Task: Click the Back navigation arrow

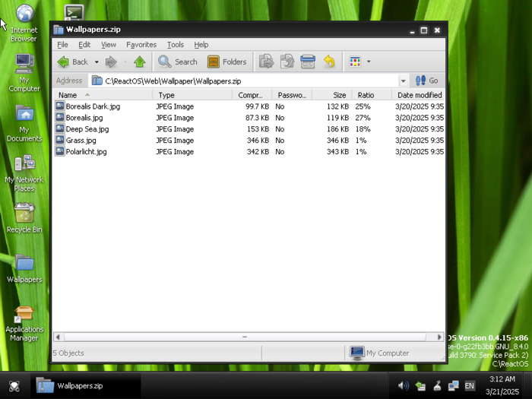Action: 73,62
